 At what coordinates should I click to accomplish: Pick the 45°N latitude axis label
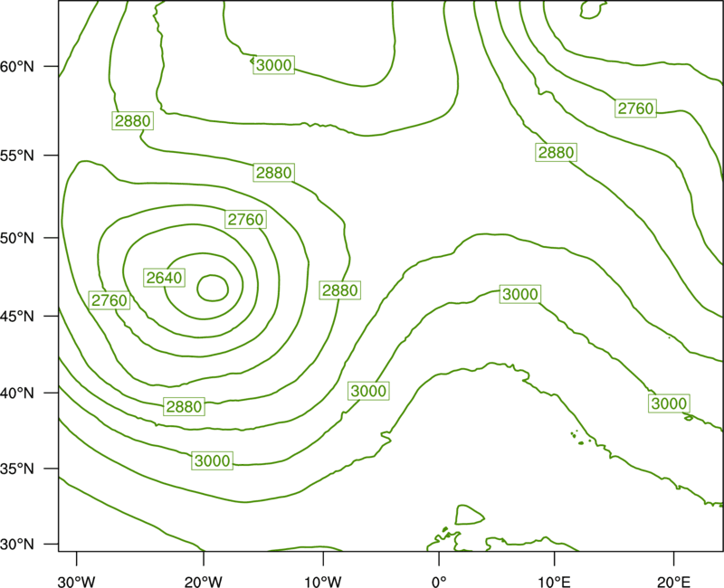click(17, 316)
